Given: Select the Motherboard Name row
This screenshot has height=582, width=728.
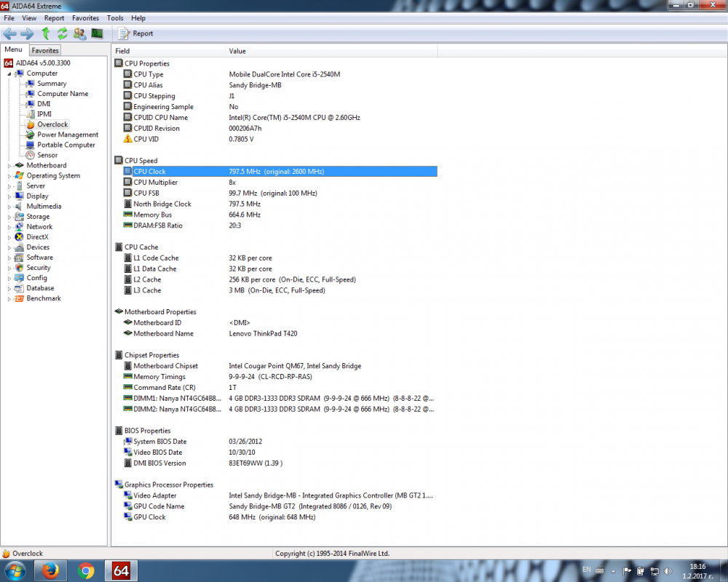Looking at the screenshot, I should [x=280, y=334].
